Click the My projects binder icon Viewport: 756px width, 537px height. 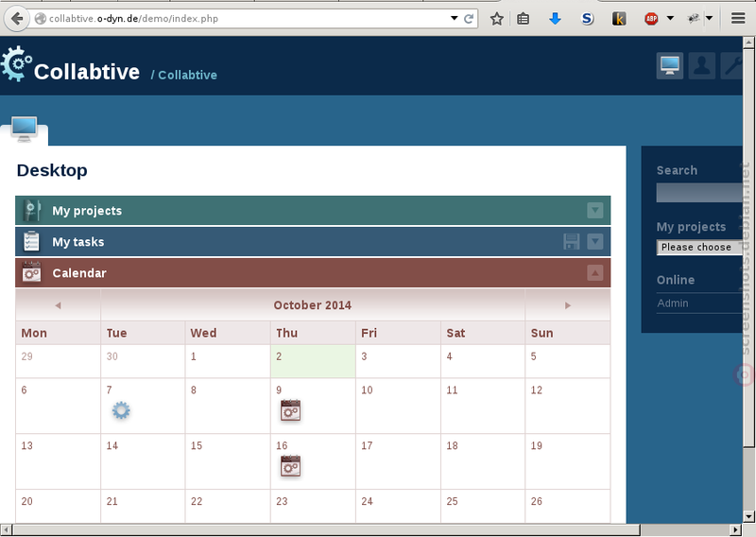click(31, 211)
